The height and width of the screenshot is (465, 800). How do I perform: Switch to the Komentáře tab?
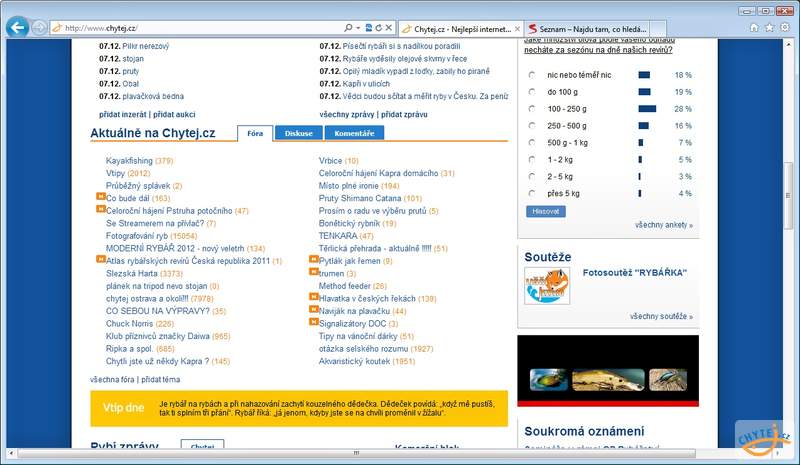354,133
